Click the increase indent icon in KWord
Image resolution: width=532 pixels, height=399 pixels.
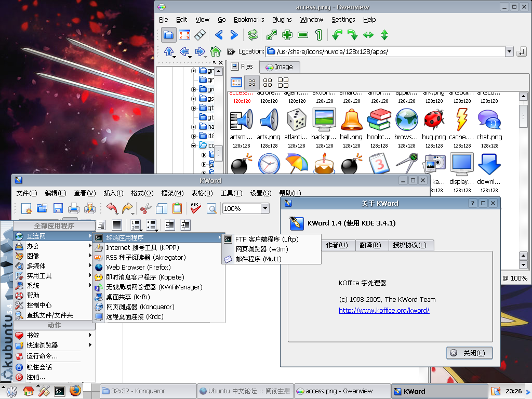[185, 225]
